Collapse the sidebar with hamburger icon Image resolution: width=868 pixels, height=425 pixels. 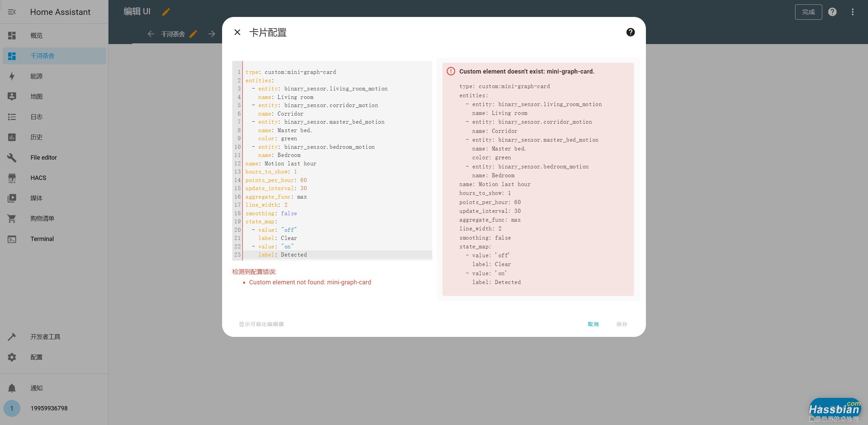click(x=12, y=12)
